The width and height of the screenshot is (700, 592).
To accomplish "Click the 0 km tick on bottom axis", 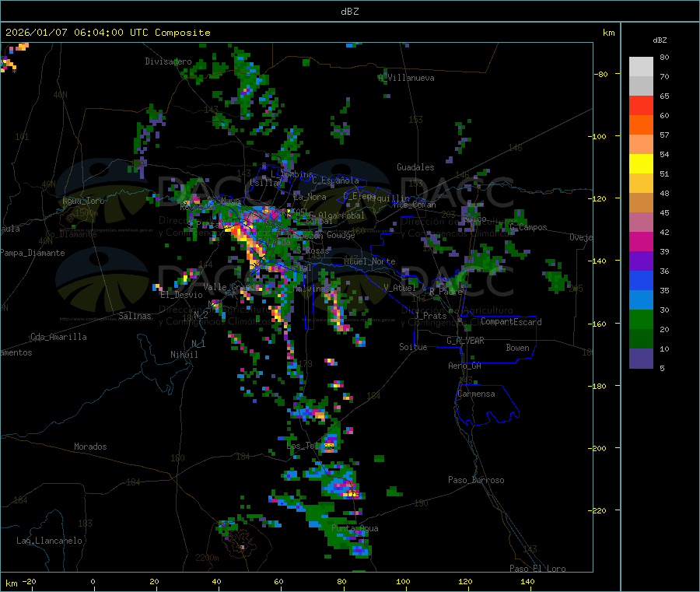I will click(93, 582).
